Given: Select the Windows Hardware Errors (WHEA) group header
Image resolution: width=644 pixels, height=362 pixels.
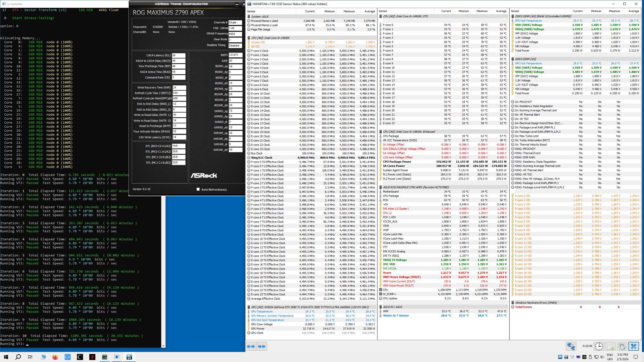Looking at the screenshot, I should pos(536,303).
